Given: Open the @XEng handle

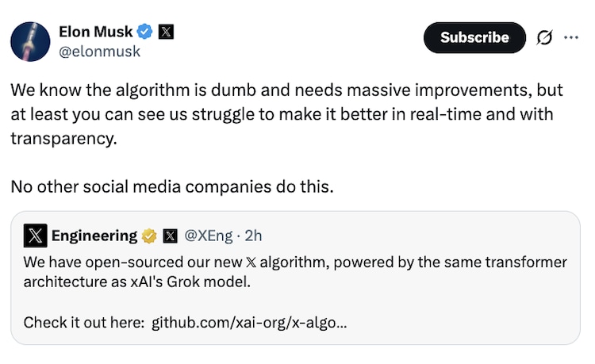Looking at the screenshot, I should click(x=209, y=236).
